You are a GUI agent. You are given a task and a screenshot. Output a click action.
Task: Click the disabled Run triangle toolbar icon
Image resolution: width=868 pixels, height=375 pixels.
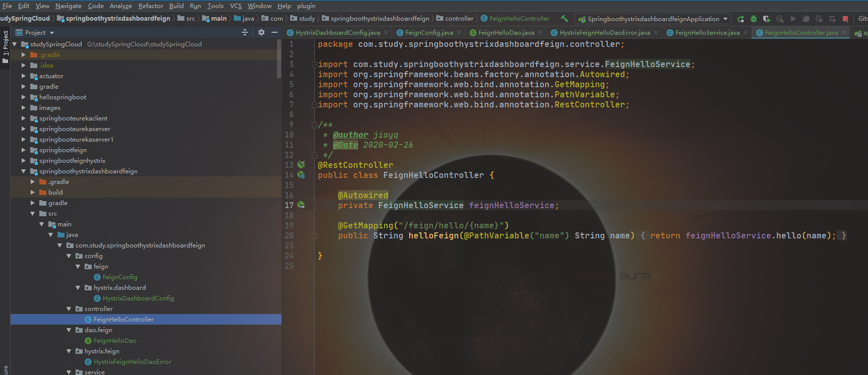click(793, 19)
